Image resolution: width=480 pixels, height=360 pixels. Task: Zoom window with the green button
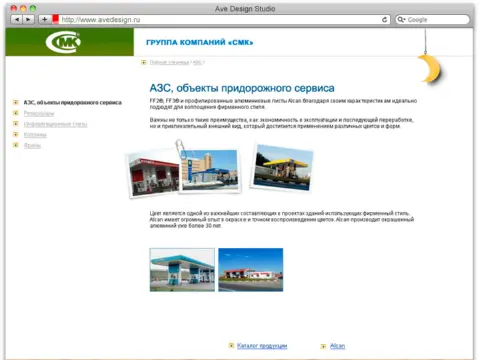tap(33, 9)
